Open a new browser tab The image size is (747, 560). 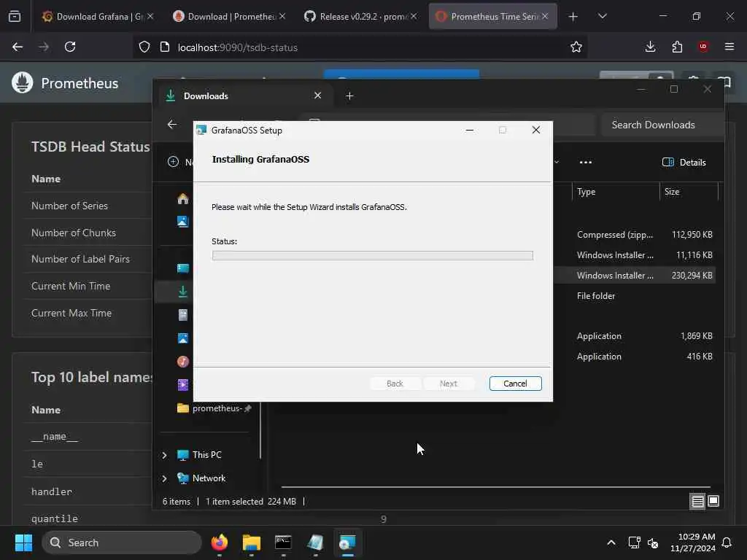573,17
